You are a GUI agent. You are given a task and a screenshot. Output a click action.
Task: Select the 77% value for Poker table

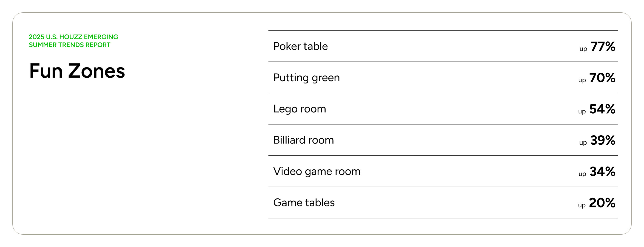click(x=603, y=46)
